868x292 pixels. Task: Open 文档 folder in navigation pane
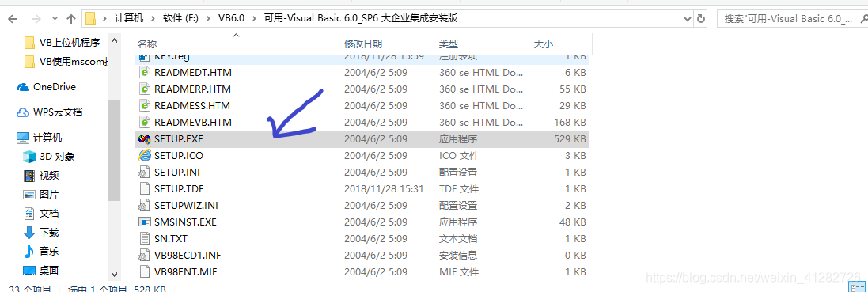point(48,214)
